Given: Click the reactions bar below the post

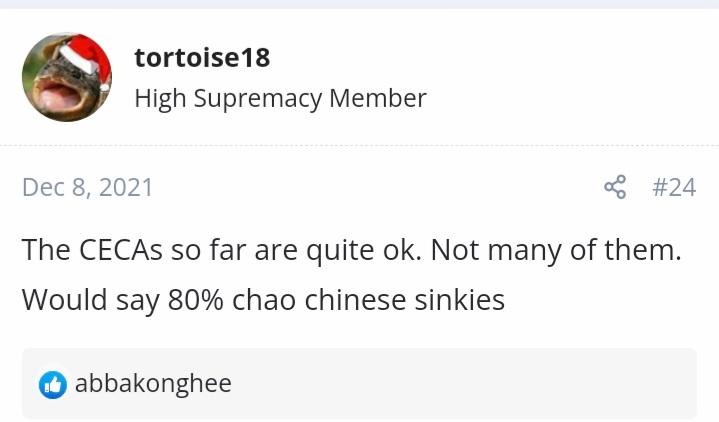Looking at the screenshot, I should (x=400, y=384).
